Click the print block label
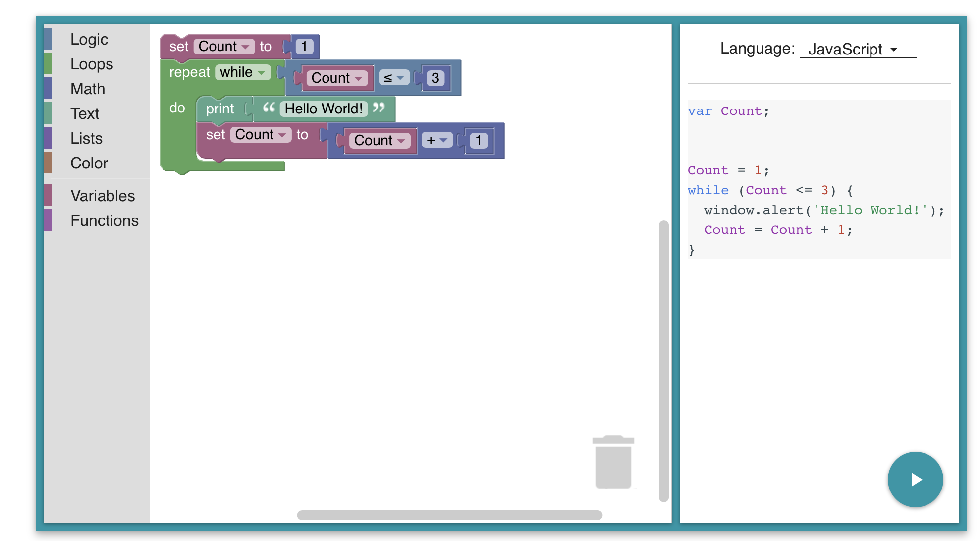 tap(220, 109)
